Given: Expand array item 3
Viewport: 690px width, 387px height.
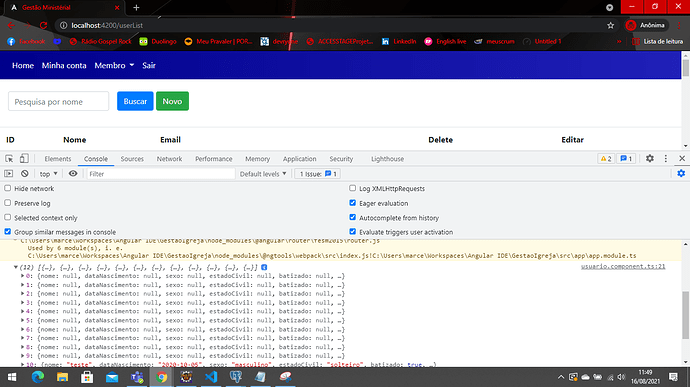Looking at the screenshot, I should tap(23, 302).
